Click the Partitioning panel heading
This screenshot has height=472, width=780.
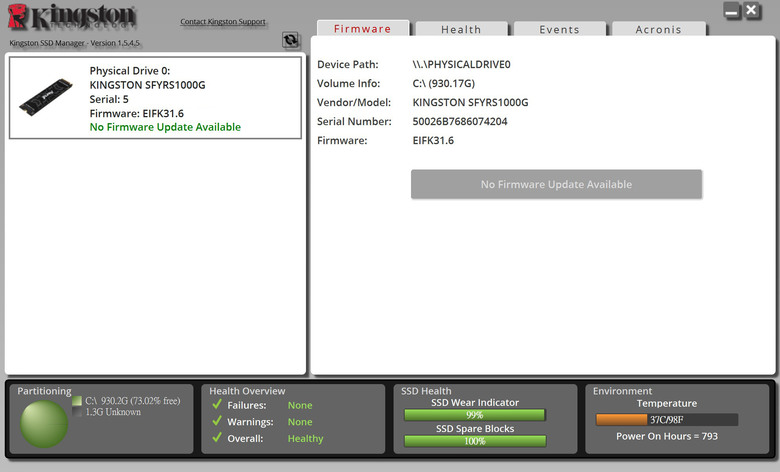pyautogui.click(x=44, y=391)
